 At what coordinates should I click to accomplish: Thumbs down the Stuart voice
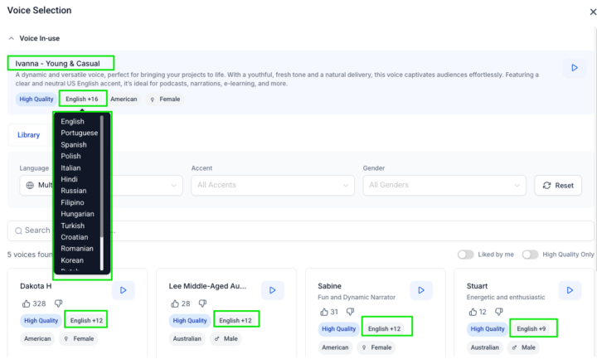point(497,312)
